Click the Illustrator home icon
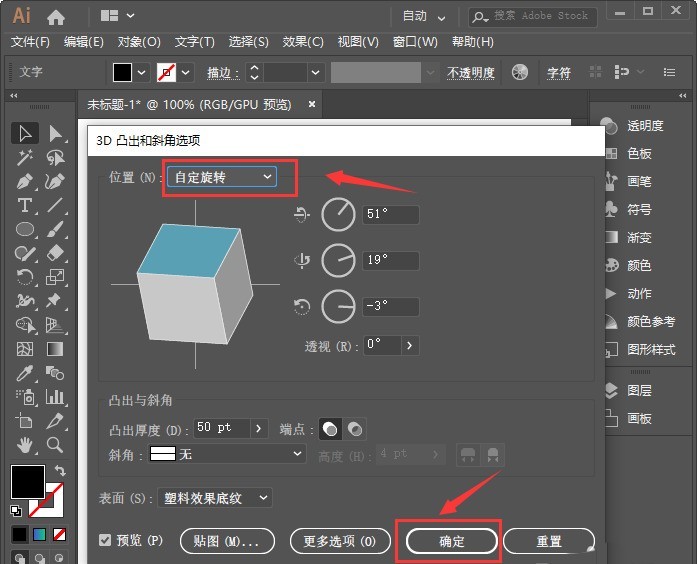The image size is (697, 564). (56, 16)
